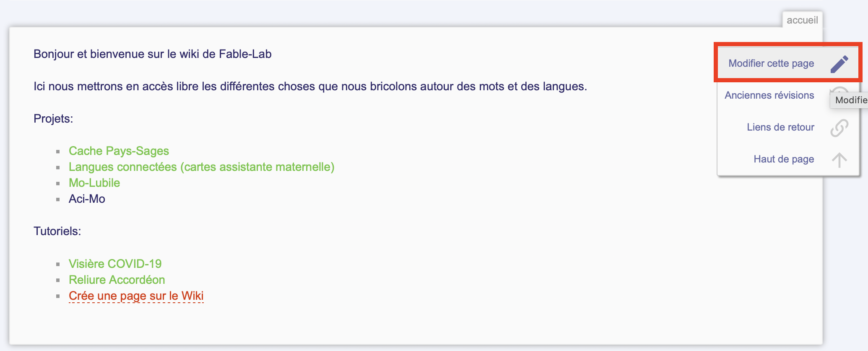
Task: Click the chain link backlinks icon
Action: tap(839, 128)
